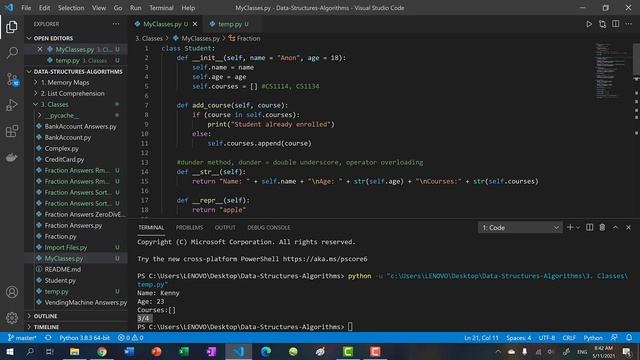Open Explorer more actions ellipsis

(x=116, y=24)
